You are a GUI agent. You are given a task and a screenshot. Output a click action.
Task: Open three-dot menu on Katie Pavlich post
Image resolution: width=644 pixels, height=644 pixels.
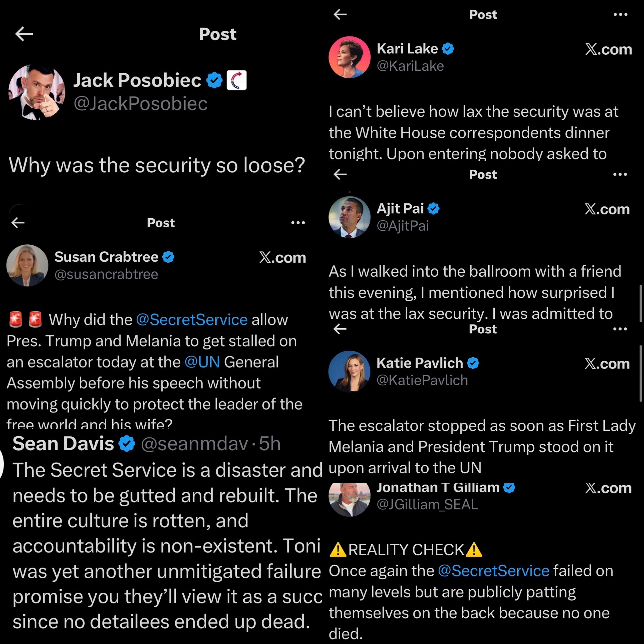(x=620, y=329)
